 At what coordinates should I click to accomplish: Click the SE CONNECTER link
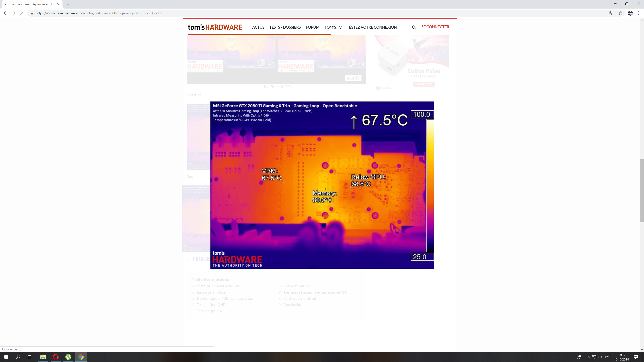click(435, 27)
